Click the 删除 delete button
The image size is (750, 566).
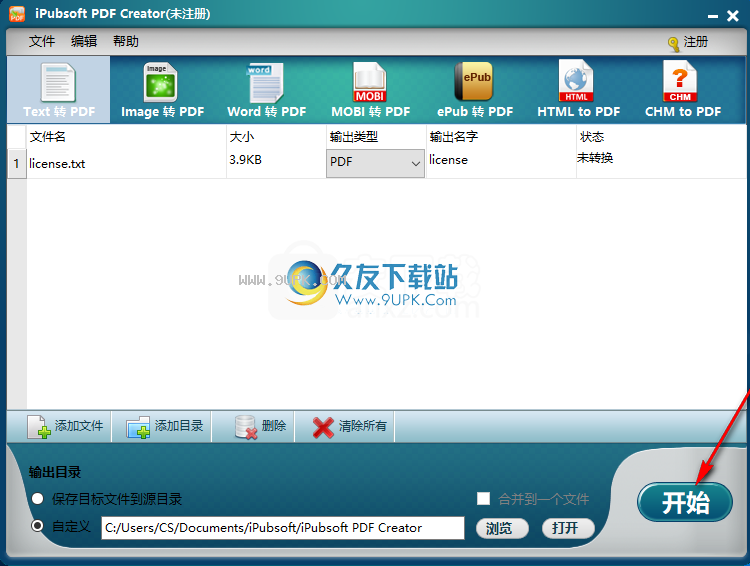(260, 426)
